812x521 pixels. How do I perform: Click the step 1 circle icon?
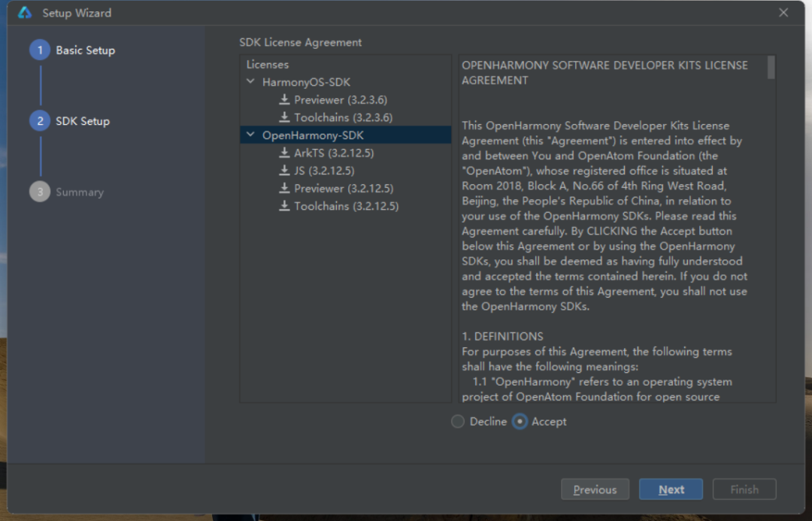(x=39, y=50)
